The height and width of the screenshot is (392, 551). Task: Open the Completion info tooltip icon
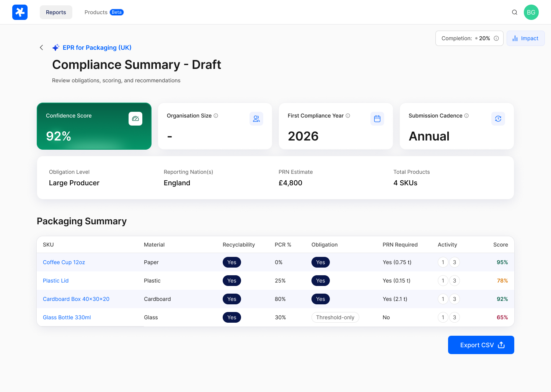click(496, 38)
